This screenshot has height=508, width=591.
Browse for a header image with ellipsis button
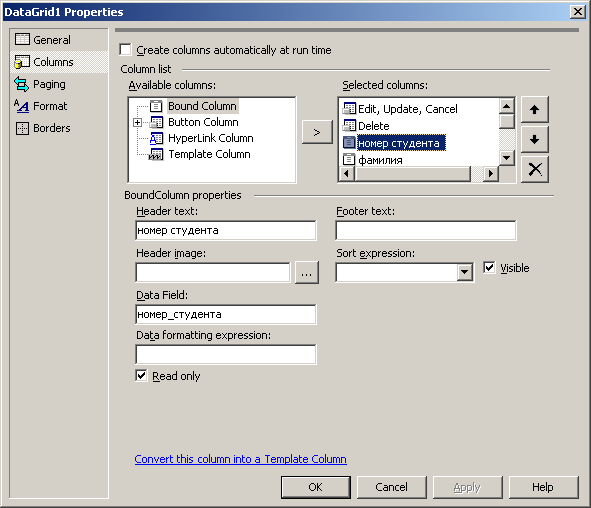point(307,272)
